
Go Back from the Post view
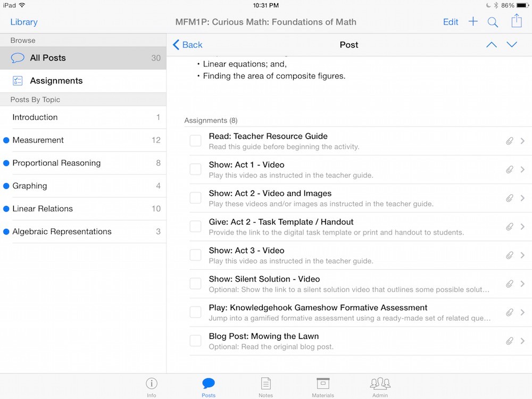[x=187, y=45]
